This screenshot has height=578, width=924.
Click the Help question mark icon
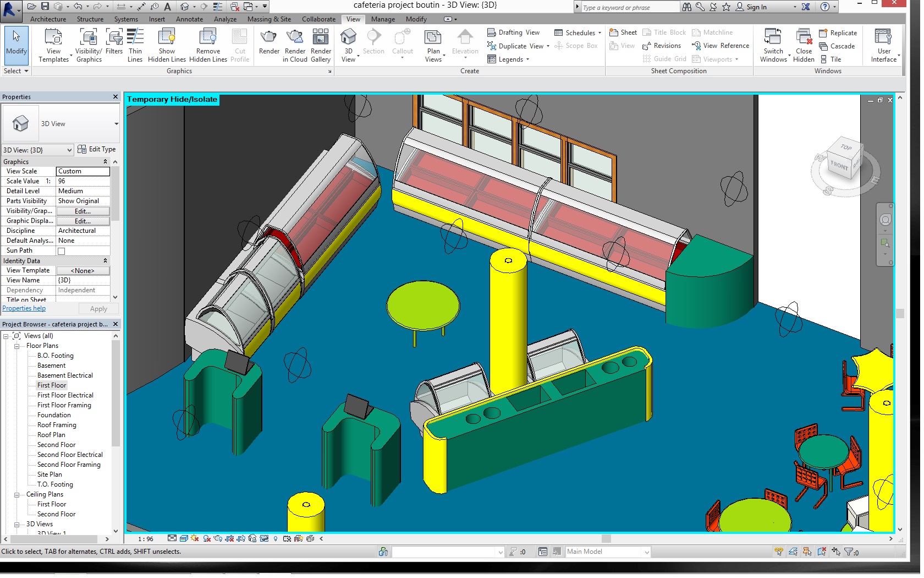(824, 7)
